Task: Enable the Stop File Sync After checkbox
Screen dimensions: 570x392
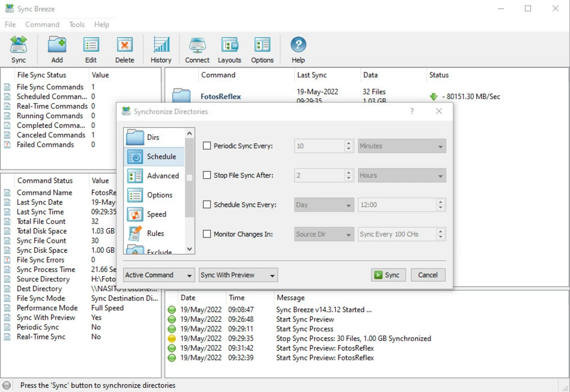Action: click(x=207, y=175)
